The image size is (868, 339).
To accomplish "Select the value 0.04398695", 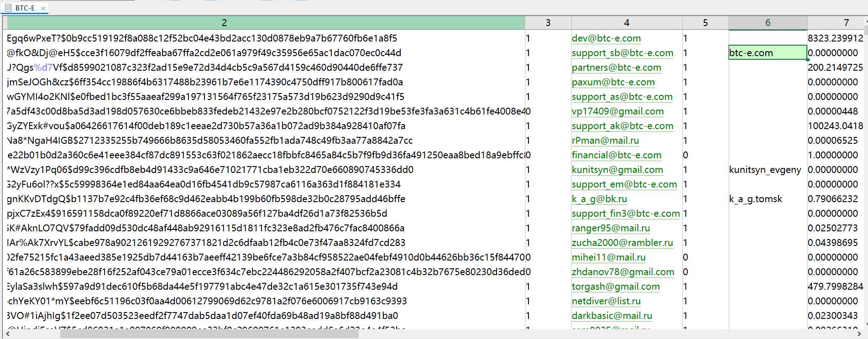I will (x=833, y=243).
